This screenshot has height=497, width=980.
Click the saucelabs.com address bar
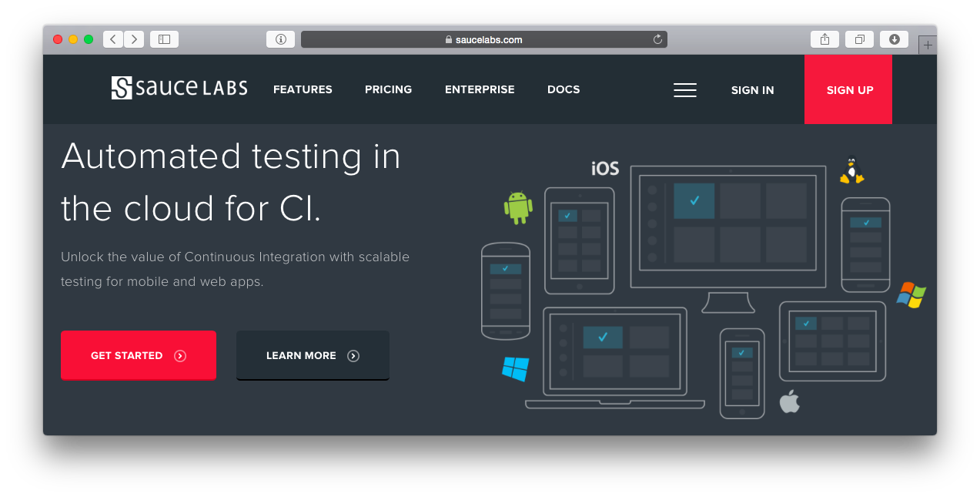484,39
